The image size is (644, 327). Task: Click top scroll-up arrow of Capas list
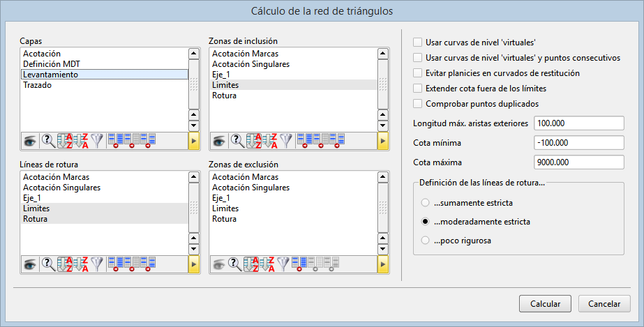(194, 53)
